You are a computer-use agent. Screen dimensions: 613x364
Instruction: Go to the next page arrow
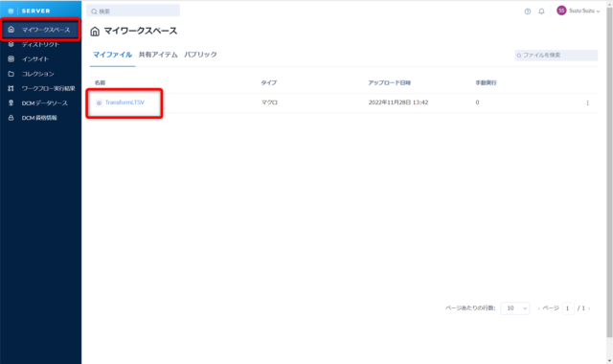point(589,308)
